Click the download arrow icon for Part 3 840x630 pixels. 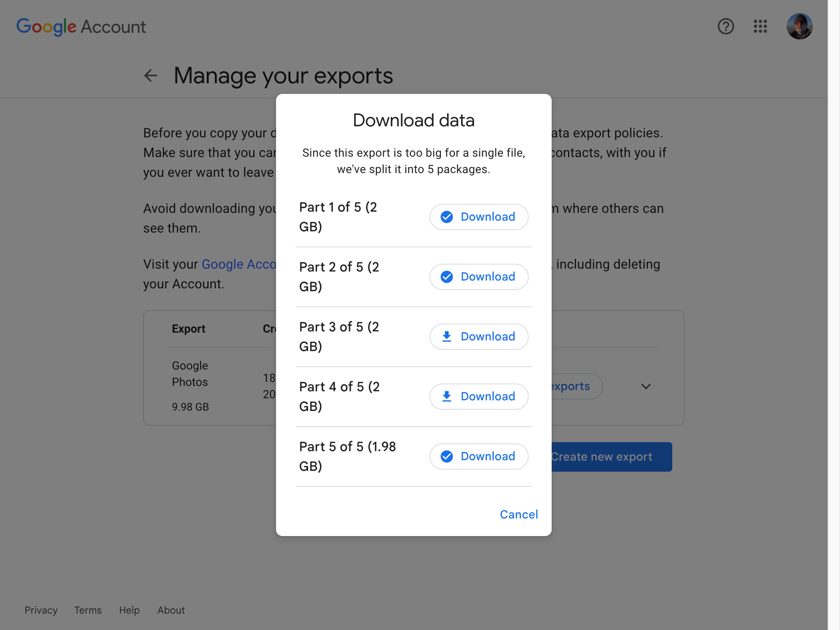click(447, 336)
